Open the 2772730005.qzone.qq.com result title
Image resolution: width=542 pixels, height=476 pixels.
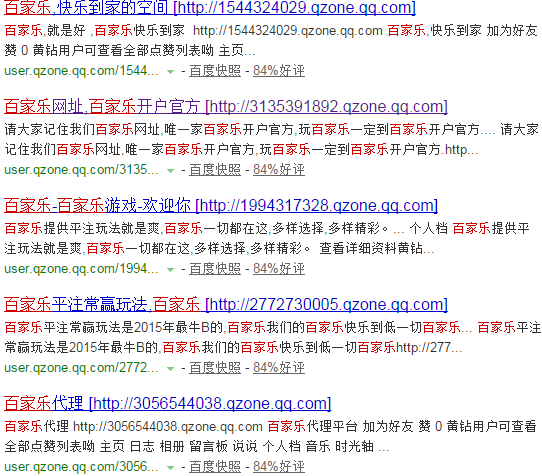[226, 304]
